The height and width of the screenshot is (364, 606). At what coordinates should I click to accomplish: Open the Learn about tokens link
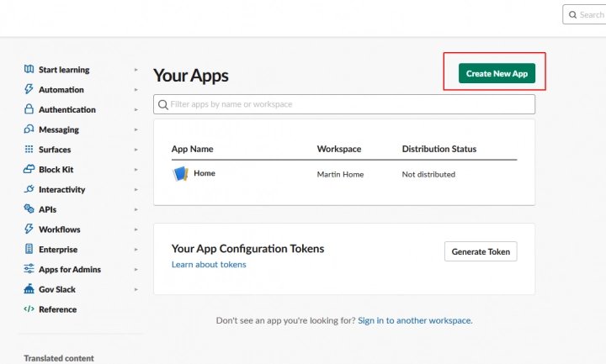209,265
